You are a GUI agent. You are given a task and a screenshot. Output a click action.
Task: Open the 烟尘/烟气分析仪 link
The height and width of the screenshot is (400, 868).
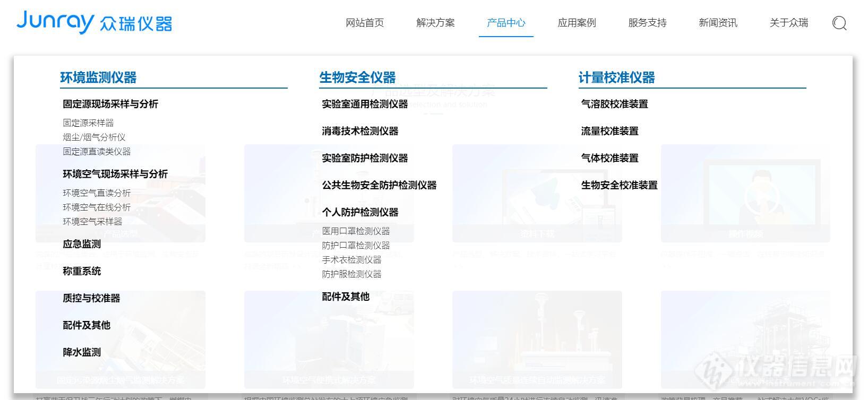click(x=94, y=137)
